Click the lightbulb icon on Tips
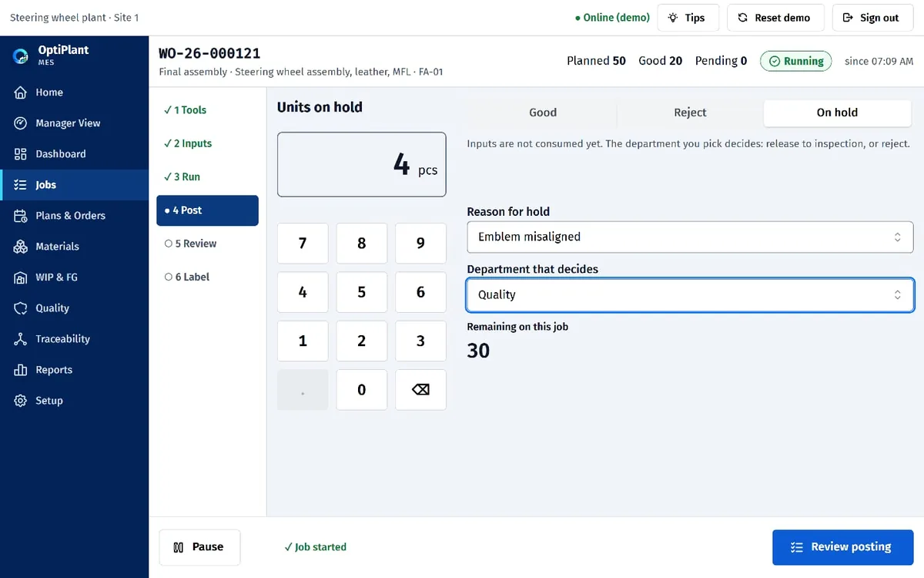 click(x=673, y=18)
